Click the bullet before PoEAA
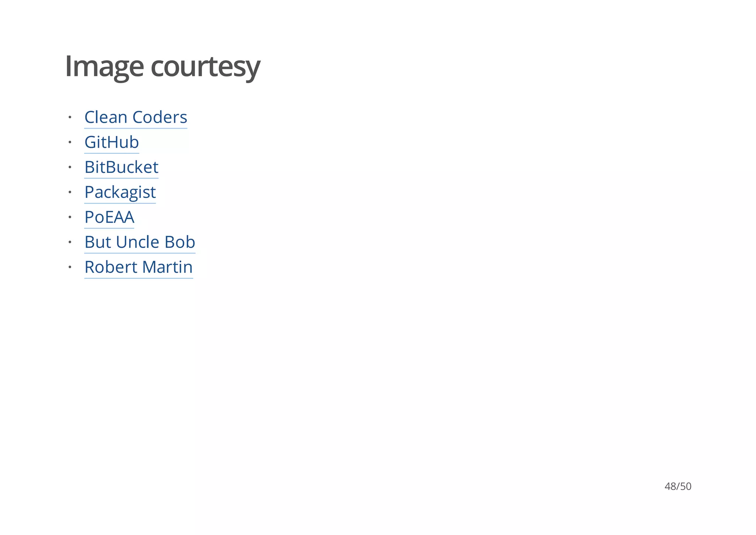The image size is (756, 535). (69, 217)
